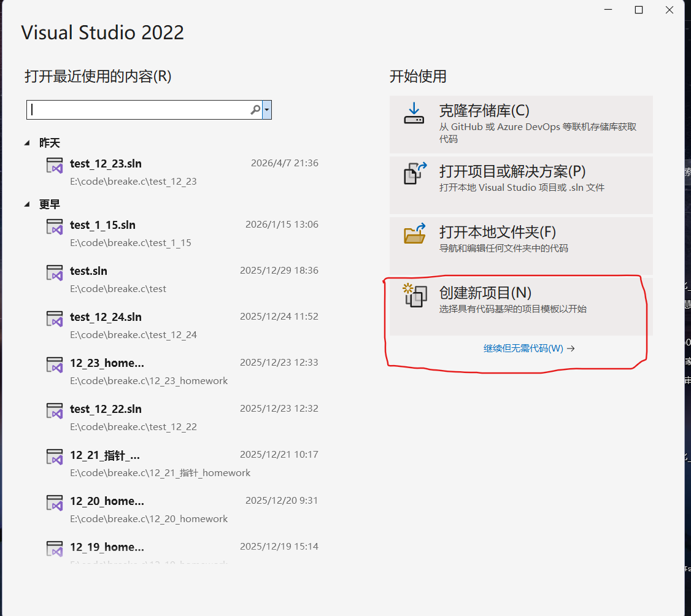This screenshot has height=616, width=691.
Task: Click solution icon beside 12_20_home...
Action: 55,502
